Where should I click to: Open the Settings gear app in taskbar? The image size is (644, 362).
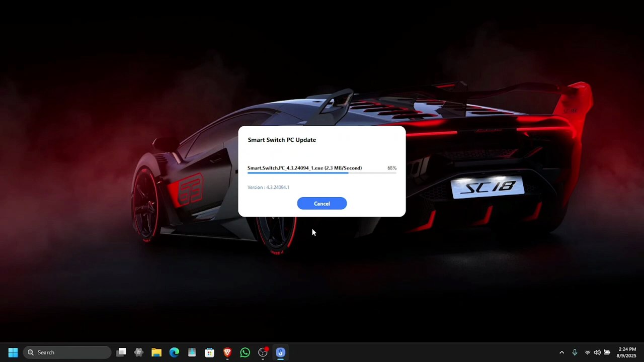pos(139,352)
